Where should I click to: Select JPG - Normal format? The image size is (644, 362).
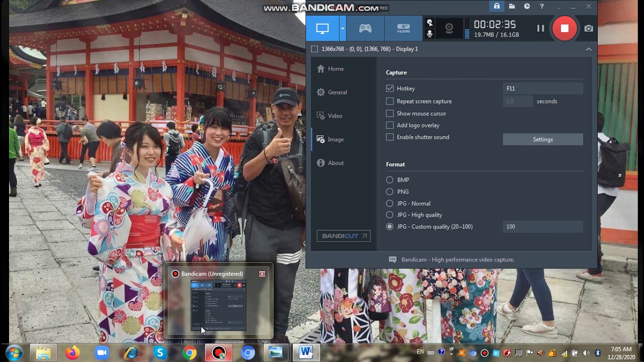tap(390, 204)
